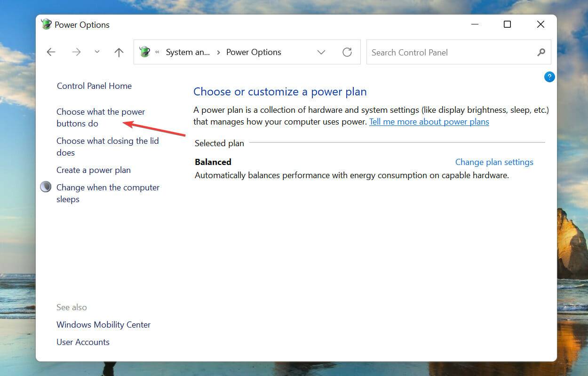
Task: Open the address bar dropdown chevron
Action: tap(321, 52)
